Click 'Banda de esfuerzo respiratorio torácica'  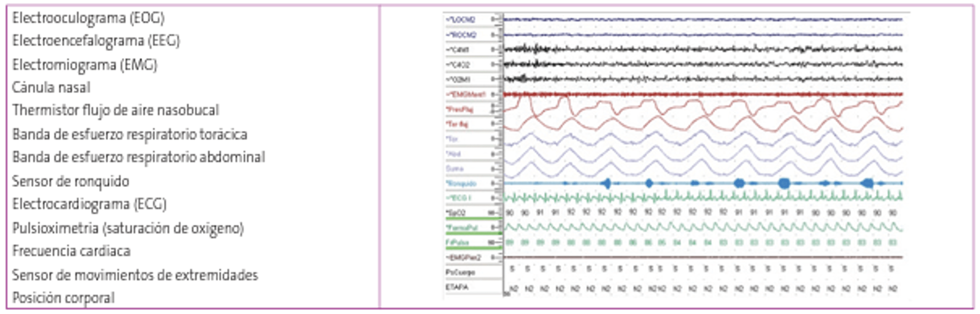click(130, 134)
